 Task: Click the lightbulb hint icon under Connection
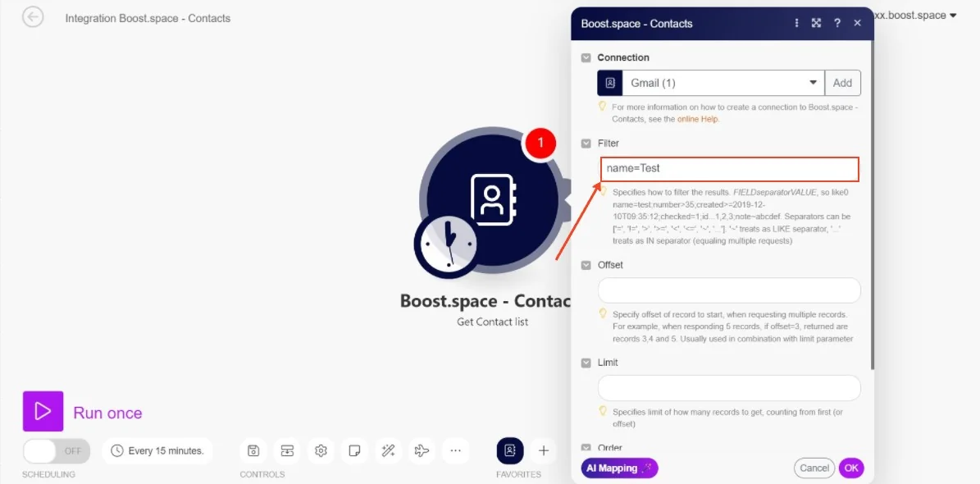click(603, 107)
